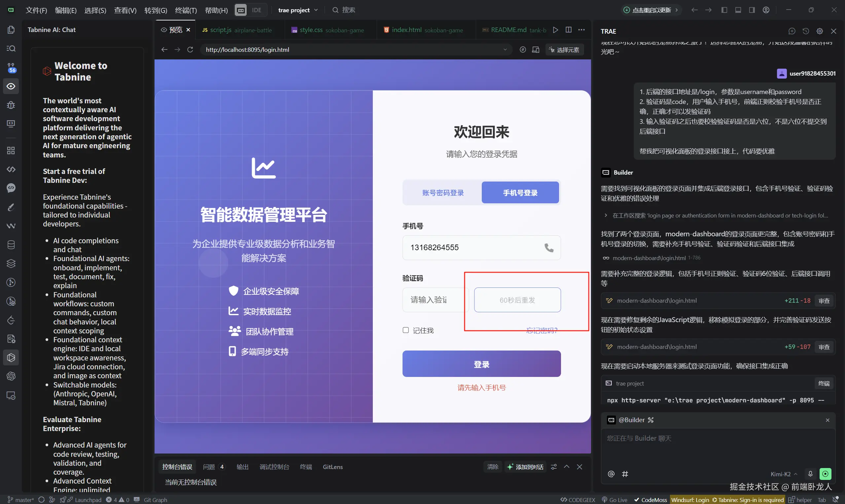Open TRAE chat settings gear icon
The image size is (845, 504).
click(x=820, y=31)
